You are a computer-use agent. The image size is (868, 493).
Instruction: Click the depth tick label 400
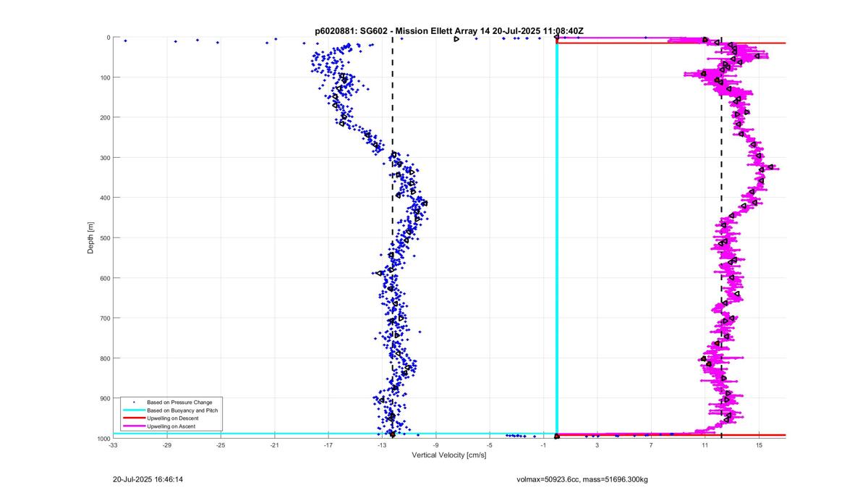point(105,198)
